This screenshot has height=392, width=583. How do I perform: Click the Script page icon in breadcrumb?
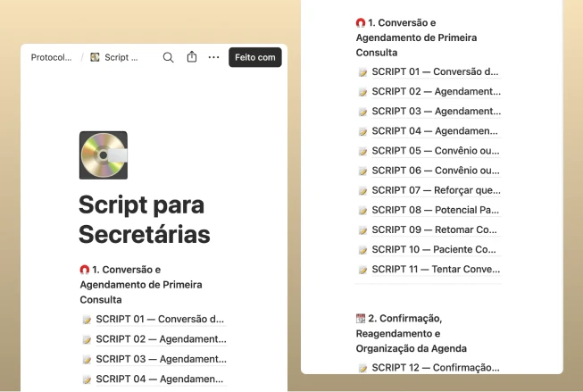[x=95, y=57]
